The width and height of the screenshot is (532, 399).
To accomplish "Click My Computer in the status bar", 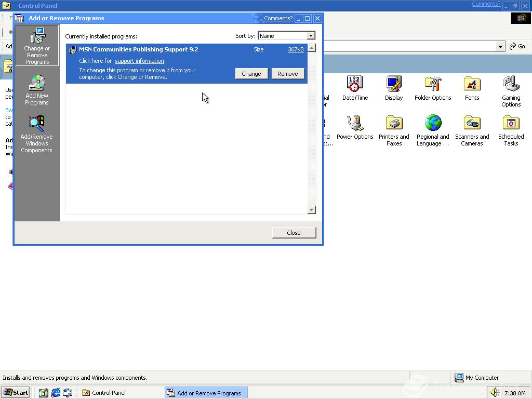I will click(x=477, y=378).
